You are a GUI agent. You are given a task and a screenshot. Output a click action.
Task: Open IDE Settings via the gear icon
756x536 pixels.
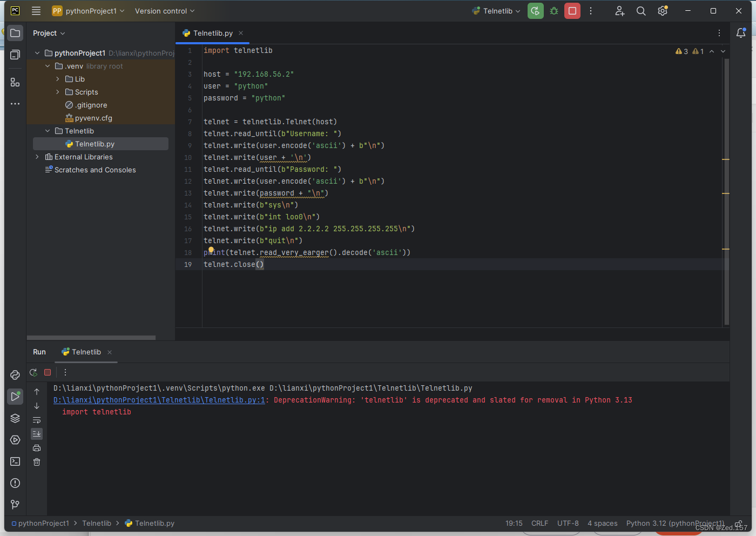tap(662, 11)
